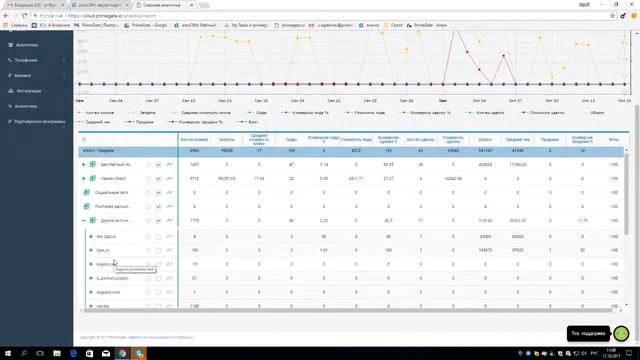Show chart line for Другие источники row

[169, 220]
